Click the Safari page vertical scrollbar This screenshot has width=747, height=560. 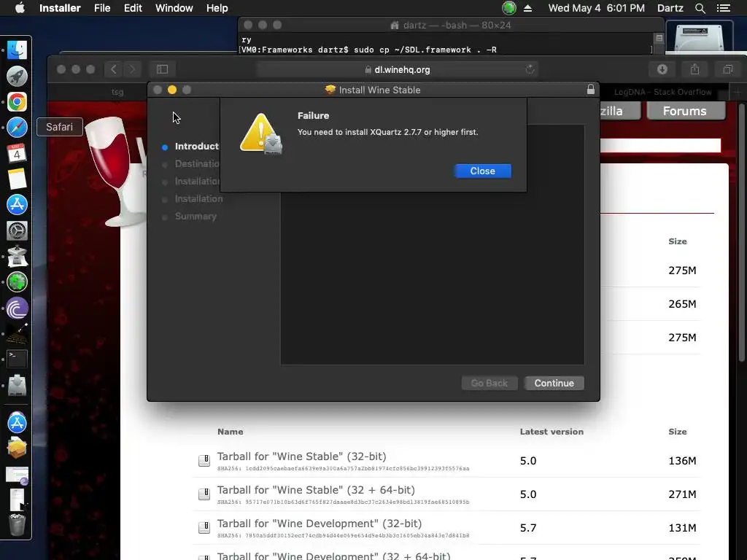click(x=742, y=233)
